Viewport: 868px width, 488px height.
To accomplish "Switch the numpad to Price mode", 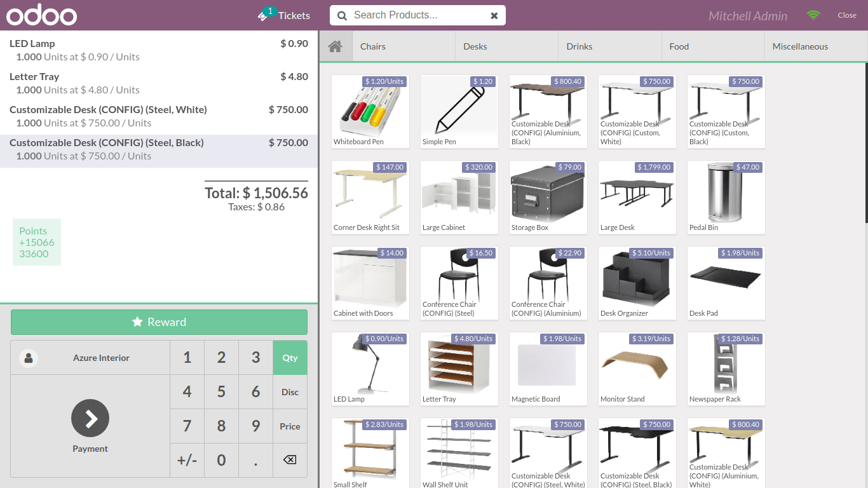I will point(290,426).
